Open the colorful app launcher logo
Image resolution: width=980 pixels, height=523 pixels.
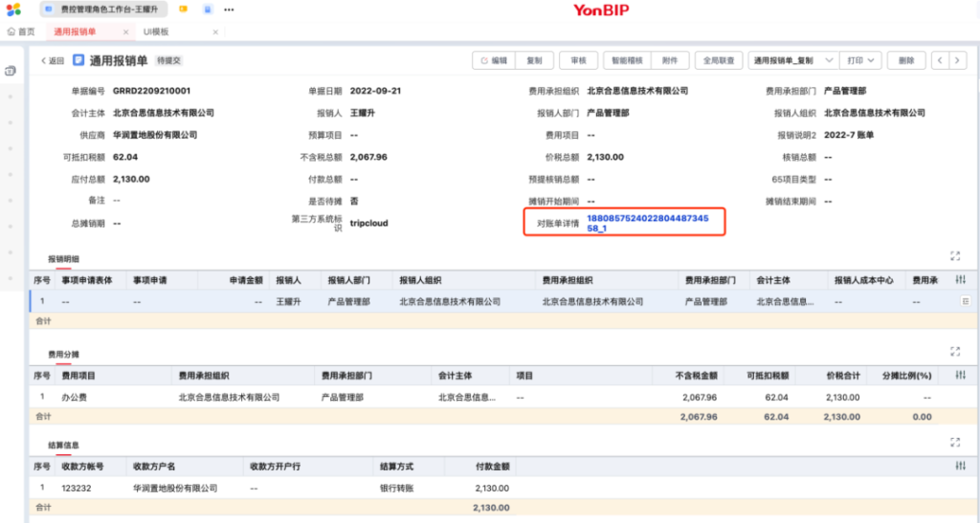13,10
